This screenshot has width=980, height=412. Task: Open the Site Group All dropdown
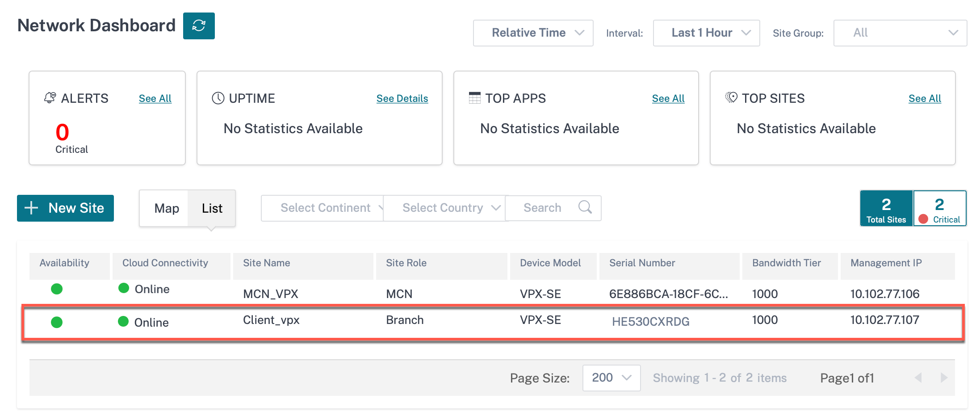coord(900,33)
